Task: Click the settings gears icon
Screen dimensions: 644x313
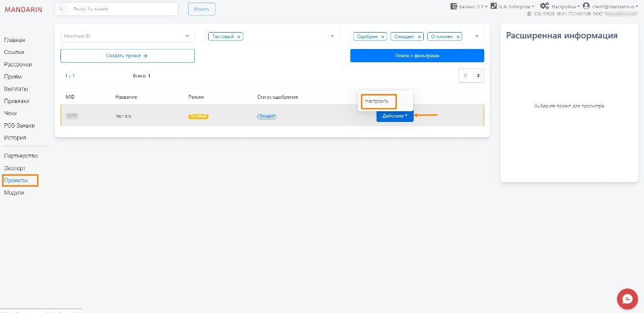Action: tap(544, 6)
